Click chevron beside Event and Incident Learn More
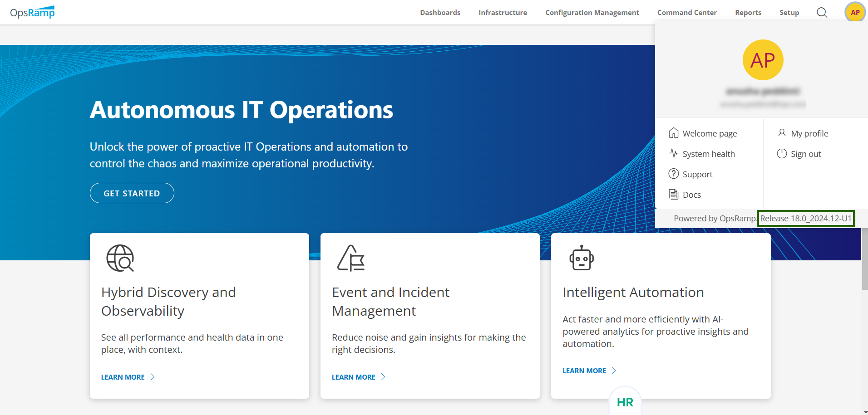The image size is (868, 415). (383, 377)
